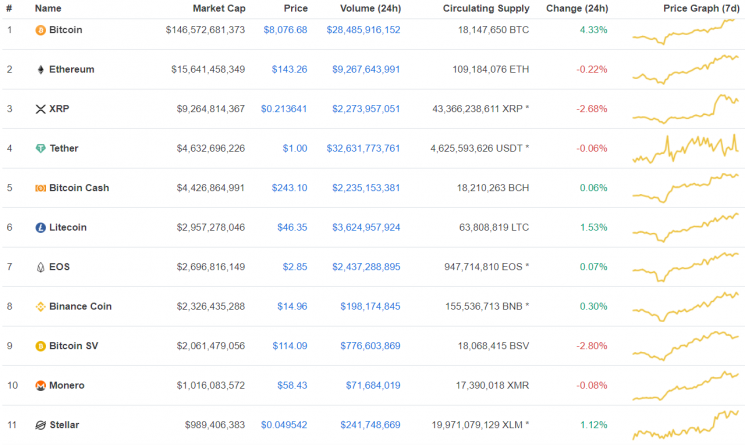Click Litecoin 1.53% change value
This screenshot has width=745, height=445.
tap(593, 227)
